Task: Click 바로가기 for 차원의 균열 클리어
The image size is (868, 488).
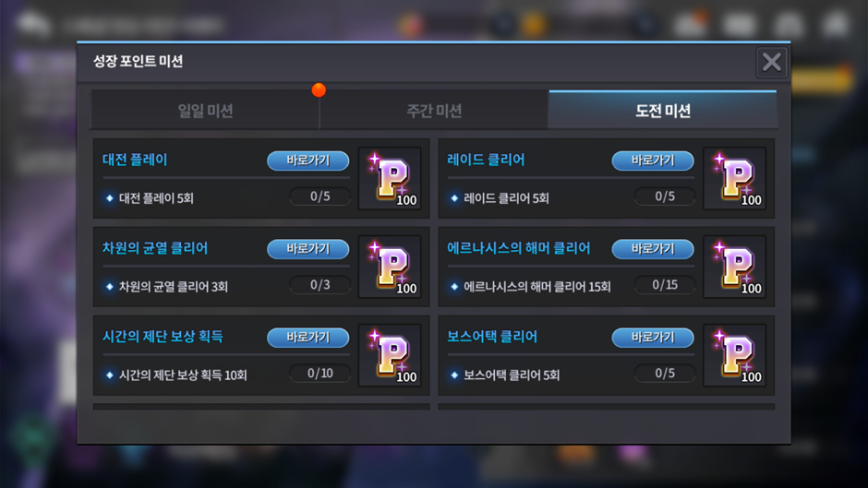Action: coord(307,249)
